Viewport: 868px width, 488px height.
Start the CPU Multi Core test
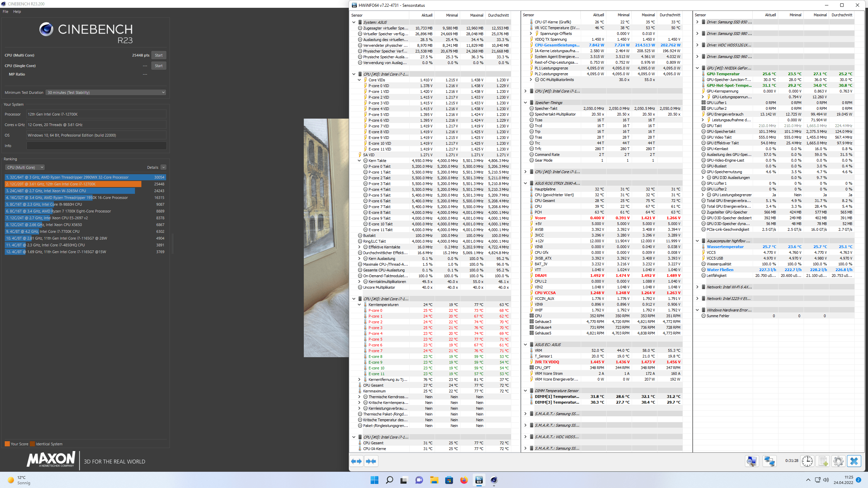(159, 55)
